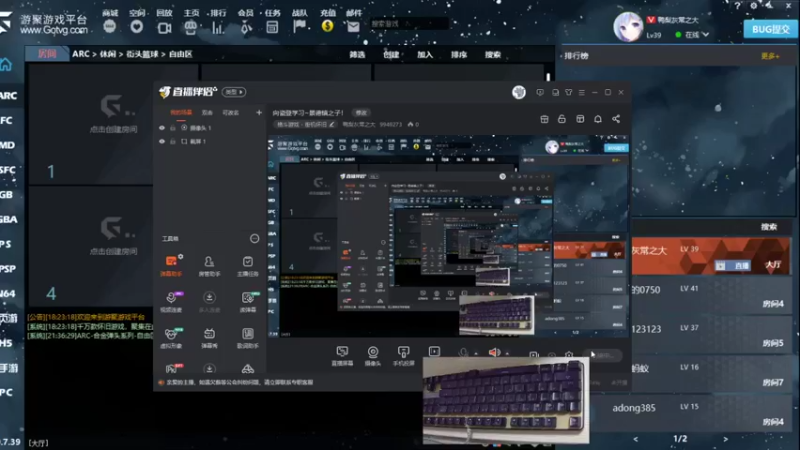
Task: Add 直播屏幕 screen source in 直播伴侣
Action: click(x=342, y=356)
